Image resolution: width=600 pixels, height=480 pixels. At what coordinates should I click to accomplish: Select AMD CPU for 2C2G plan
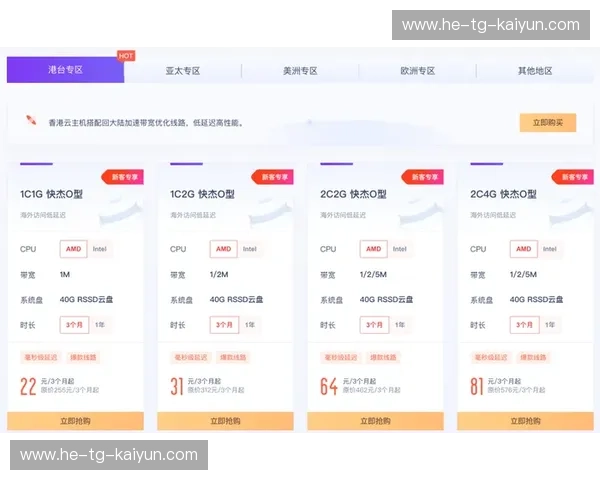point(373,249)
